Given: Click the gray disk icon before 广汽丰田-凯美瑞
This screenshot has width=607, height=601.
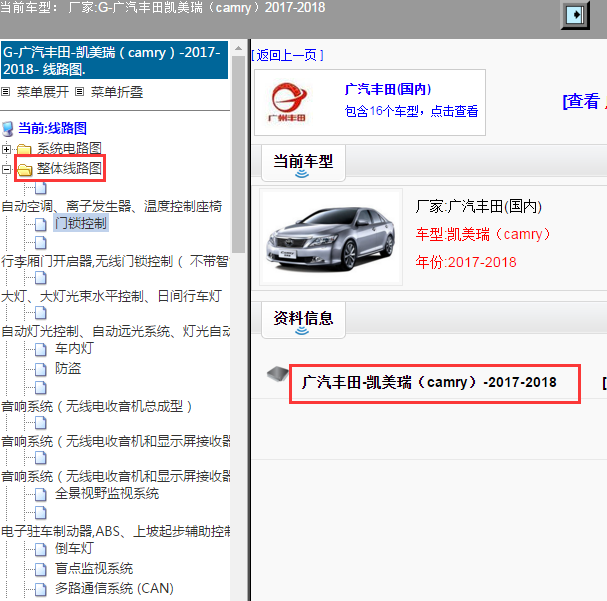Looking at the screenshot, I should point(278,373).
